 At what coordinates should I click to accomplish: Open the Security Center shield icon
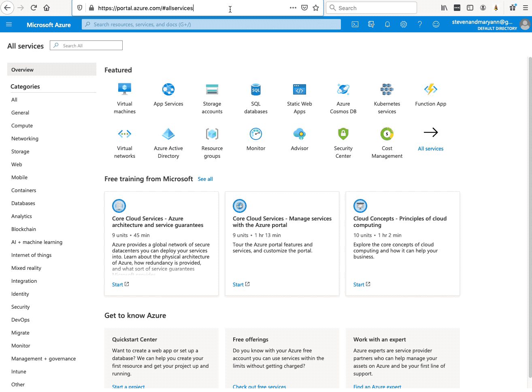[x=343, y=134]
